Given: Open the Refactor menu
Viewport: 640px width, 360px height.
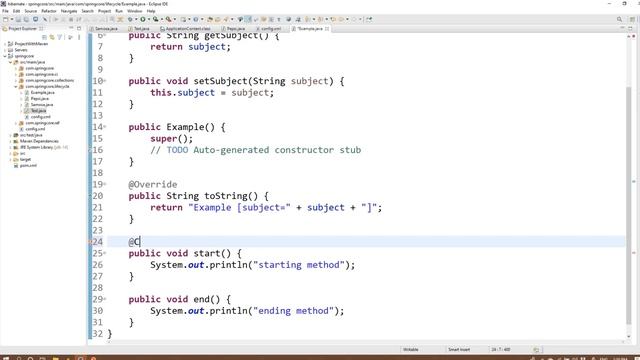Looking at the screenshot, I should click(x=49, y=11).
